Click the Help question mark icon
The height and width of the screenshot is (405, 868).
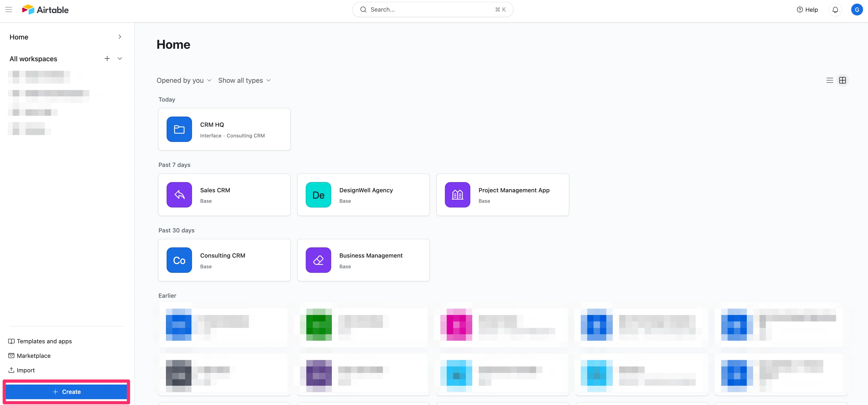point(800,10)
